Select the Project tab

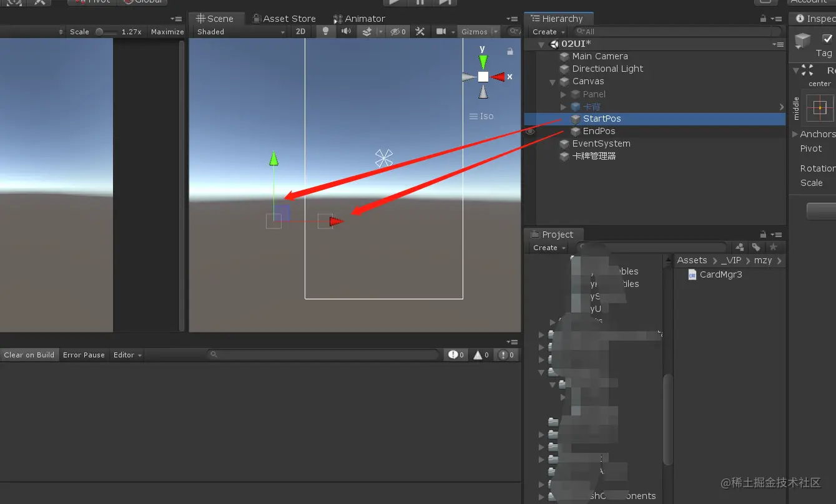553,235
